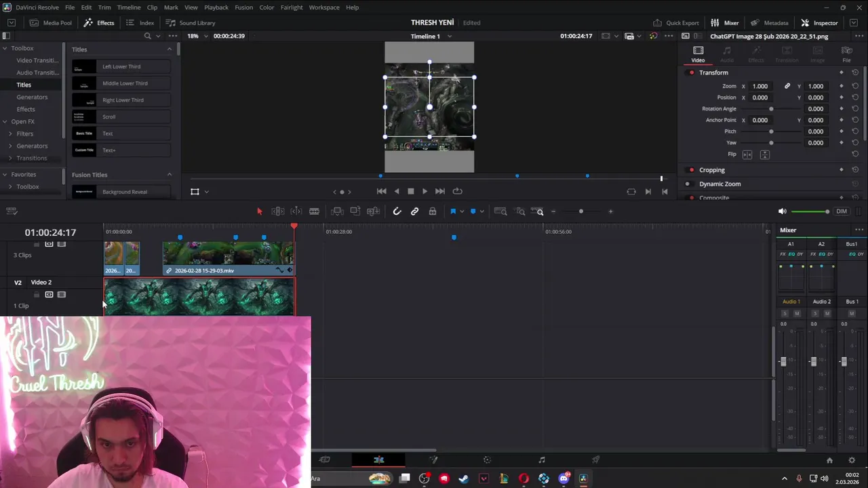This screenshot has width=868, height=488.
Task: Adjust the Rotation Angle slider
Action: [x=771, y=108]
